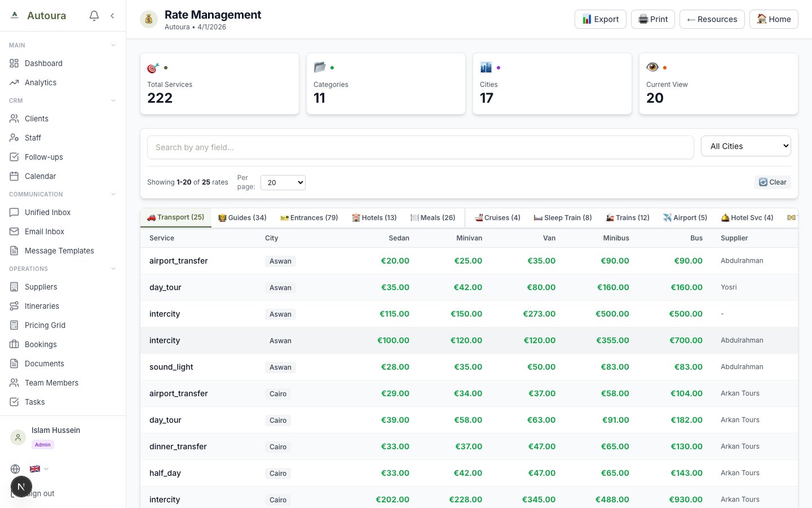The width and height of the screenshot is (812, 508).
Task: Switch to the Entrances (79) tab
Action: [x=309, y=217]
